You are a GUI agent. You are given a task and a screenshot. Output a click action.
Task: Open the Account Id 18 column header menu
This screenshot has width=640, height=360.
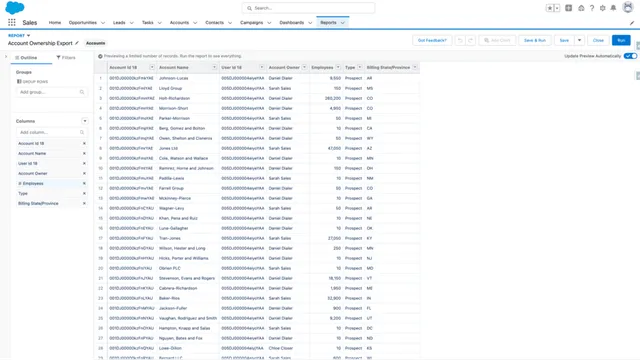pyautogui.click(x=152, y=67)
